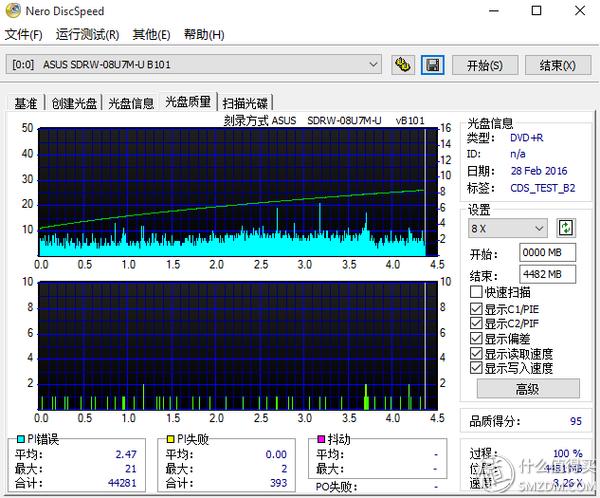Click the Nero DiscSpeed title bar icon

click(11, 11)
